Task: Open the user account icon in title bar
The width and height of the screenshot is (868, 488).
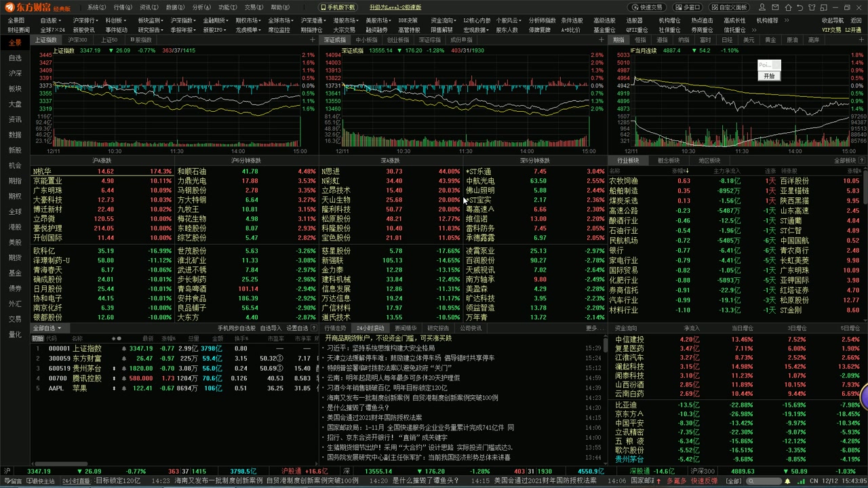Action: pos(763,7)
